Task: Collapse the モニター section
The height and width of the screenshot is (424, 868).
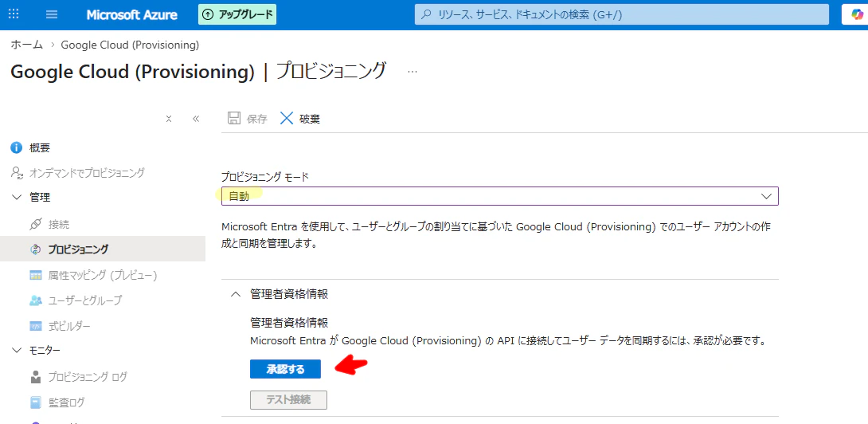Action: coord(15,351)
